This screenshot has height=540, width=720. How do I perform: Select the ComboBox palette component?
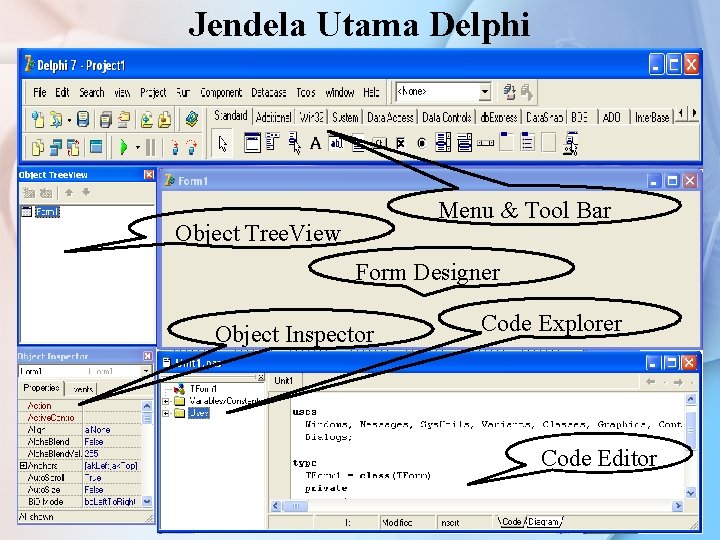tap(464, 143)
